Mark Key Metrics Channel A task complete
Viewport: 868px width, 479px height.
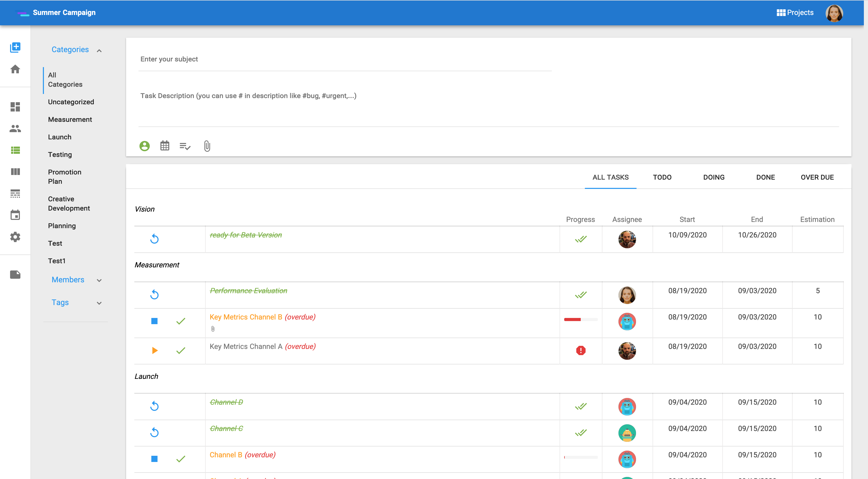[181, 350]
